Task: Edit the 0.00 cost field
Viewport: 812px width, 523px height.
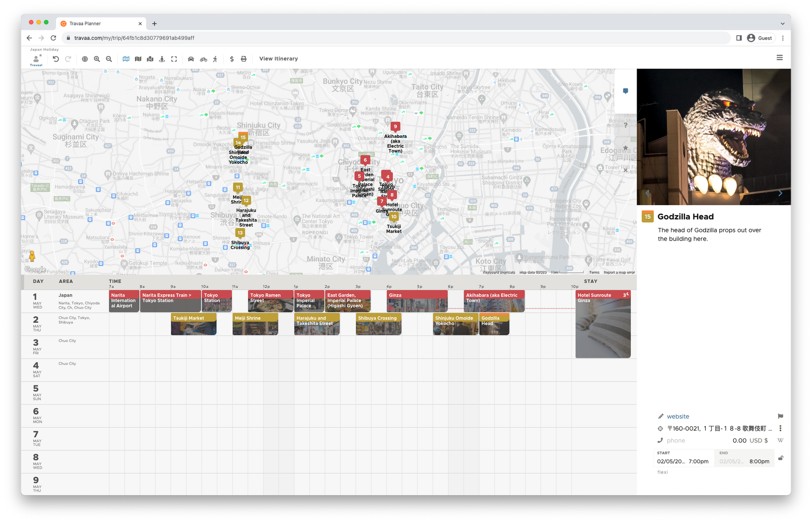Action: click(739, 440)
